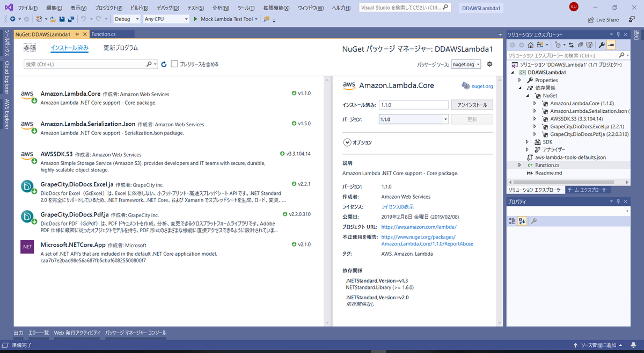Click the Pending Changes Filter clock icon
This screenshot has width=644, height=353.
(558, 45)
